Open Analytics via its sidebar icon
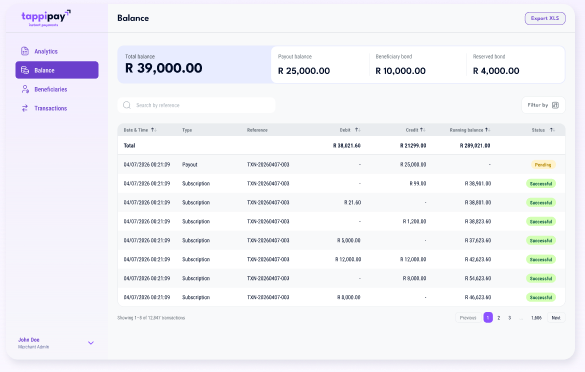 click(25, 51)
